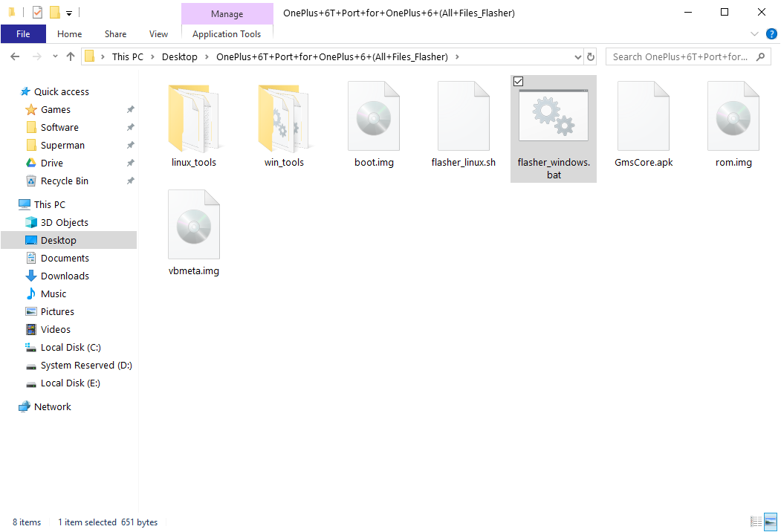781x532 pixels.
Task: Select Desktop in navigation pane
Action: coord(68,240)
